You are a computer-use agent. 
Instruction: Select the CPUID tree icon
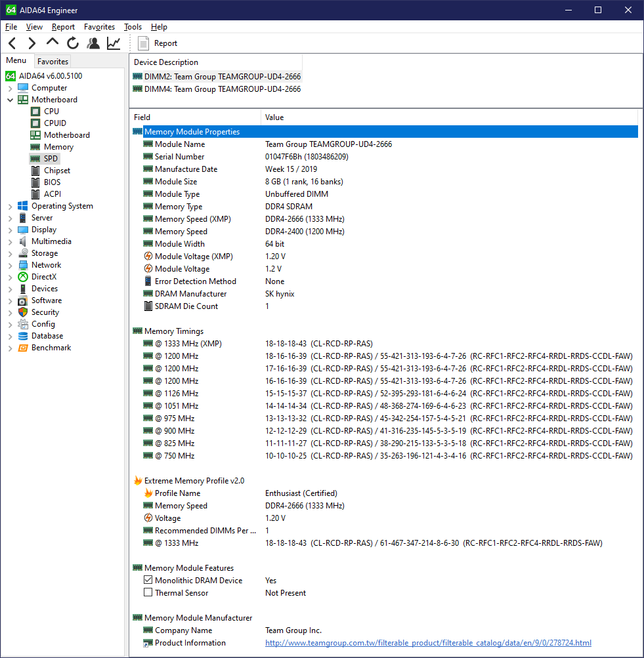(35, 123)
